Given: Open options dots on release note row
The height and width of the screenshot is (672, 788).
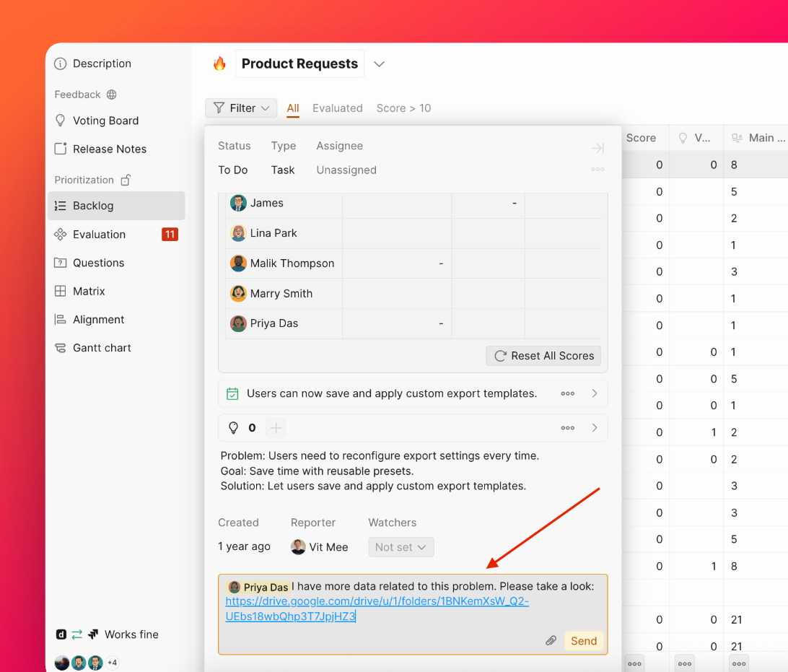Looking at the screenshot, I should click(x=567, y=393).
